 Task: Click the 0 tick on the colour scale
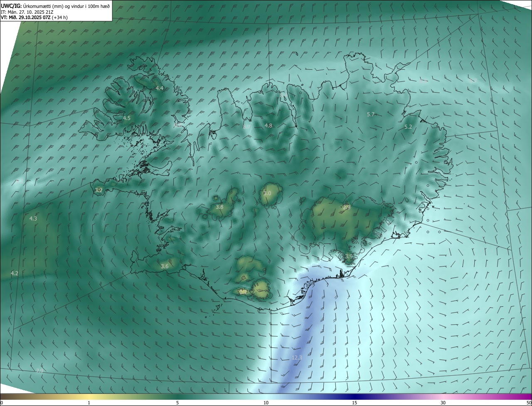[2, 403]
